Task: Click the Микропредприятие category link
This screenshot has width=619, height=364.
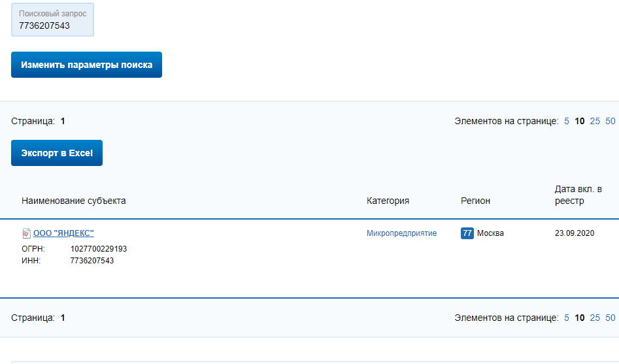Action: pyautogui.click(x=401, y=233)
